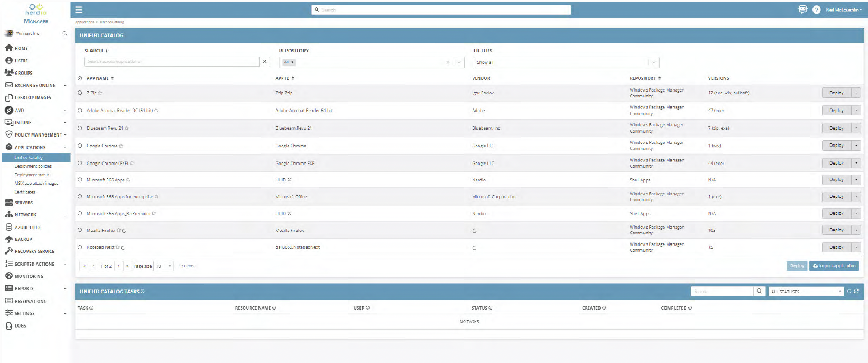Screen dimensions: 868x363
Task: Open Desktop Images sidebar icon
Action: pyautogui.click(x=9, y=97)
